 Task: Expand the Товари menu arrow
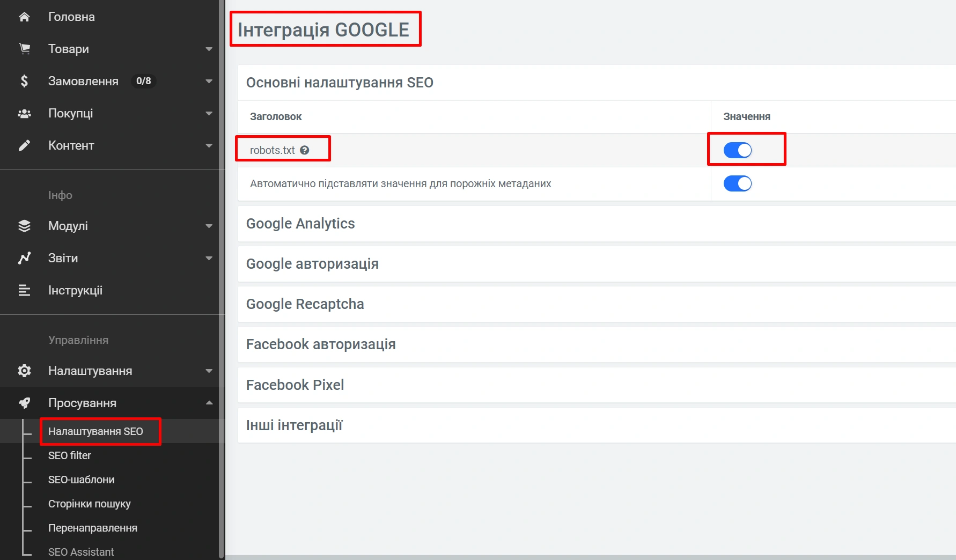tap(209, 49)
